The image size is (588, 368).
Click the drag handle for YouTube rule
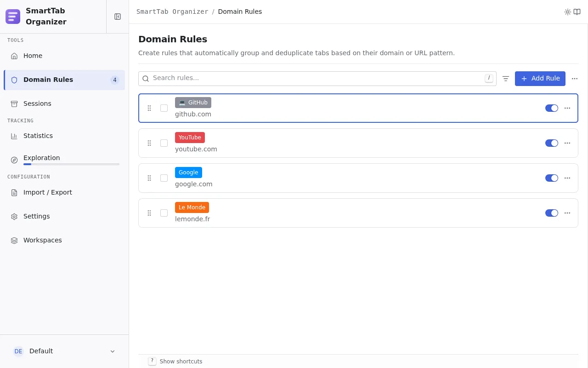(149, 143)
